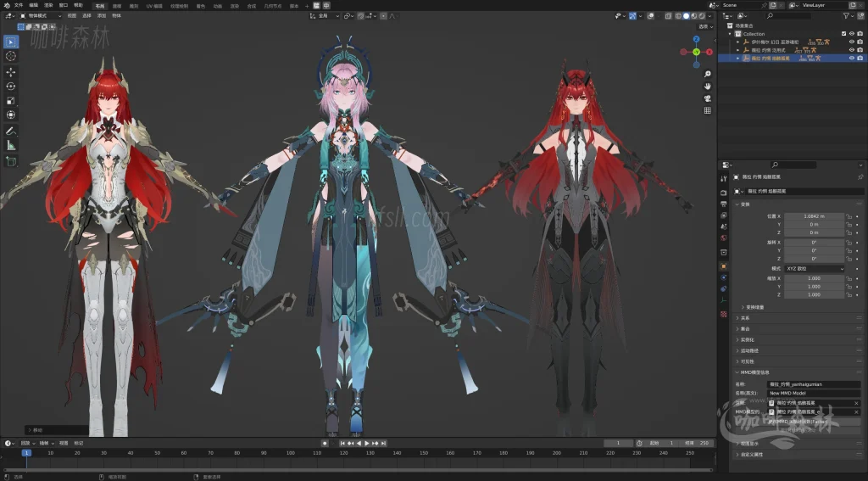Toggle viewport X-ray mode
This screenshot has height=481, width=868.
point(668,16)
